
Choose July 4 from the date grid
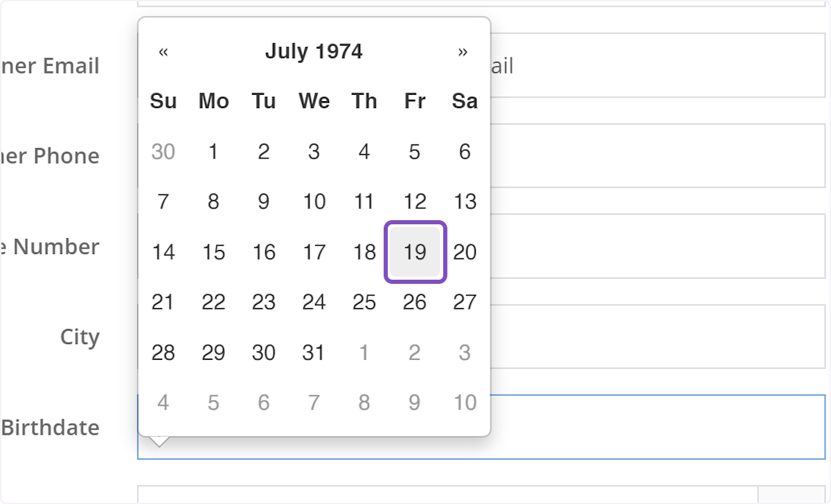tap(364, 152)
